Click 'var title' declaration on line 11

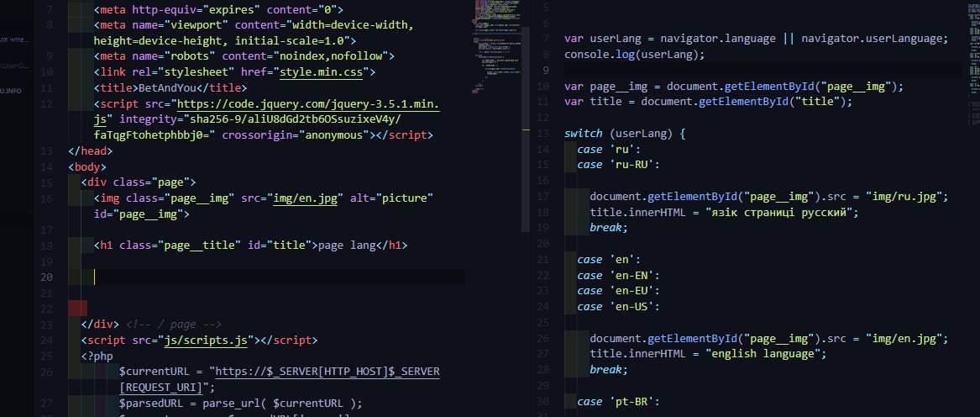point(593,102)
